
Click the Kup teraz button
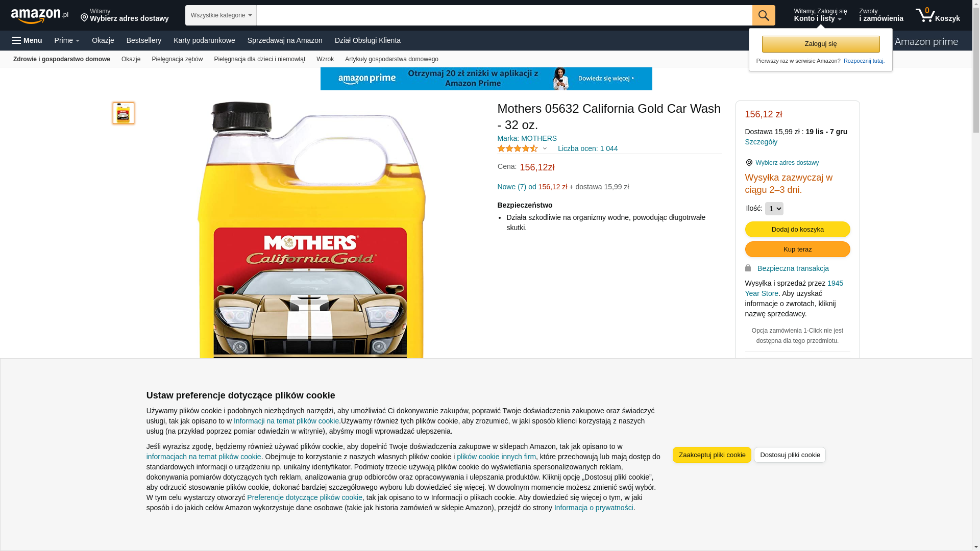tap(798, 249)
